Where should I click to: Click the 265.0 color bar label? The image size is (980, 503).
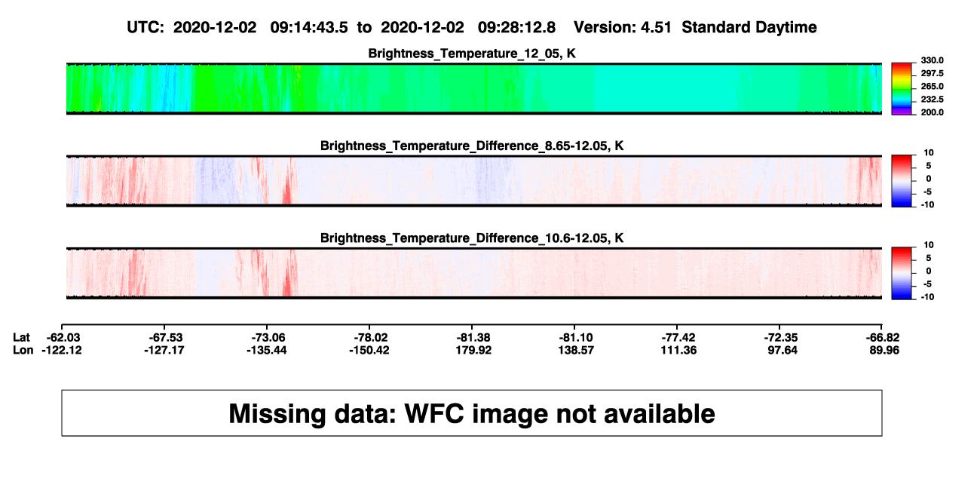933,87
